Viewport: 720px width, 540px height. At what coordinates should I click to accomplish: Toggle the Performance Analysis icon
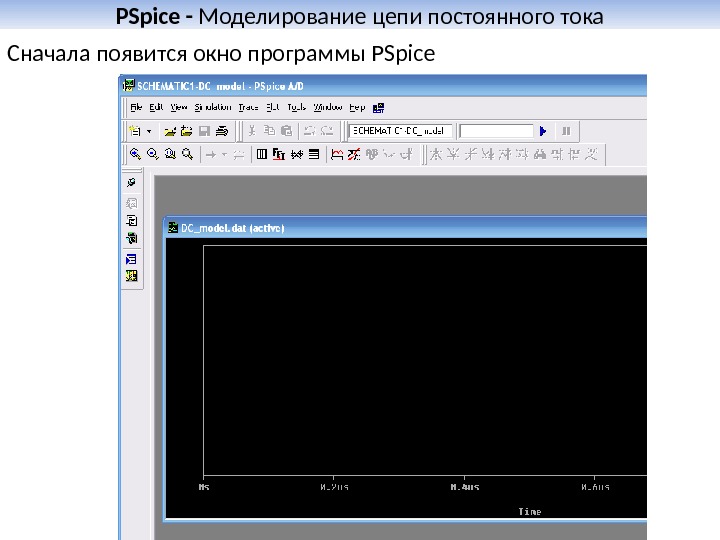pos(297,154)
